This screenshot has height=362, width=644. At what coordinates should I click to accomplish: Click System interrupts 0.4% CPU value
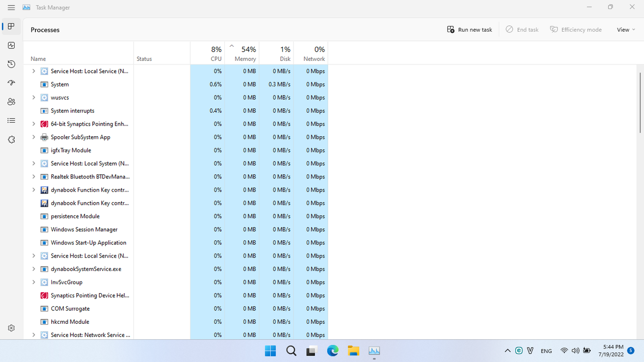215,111
